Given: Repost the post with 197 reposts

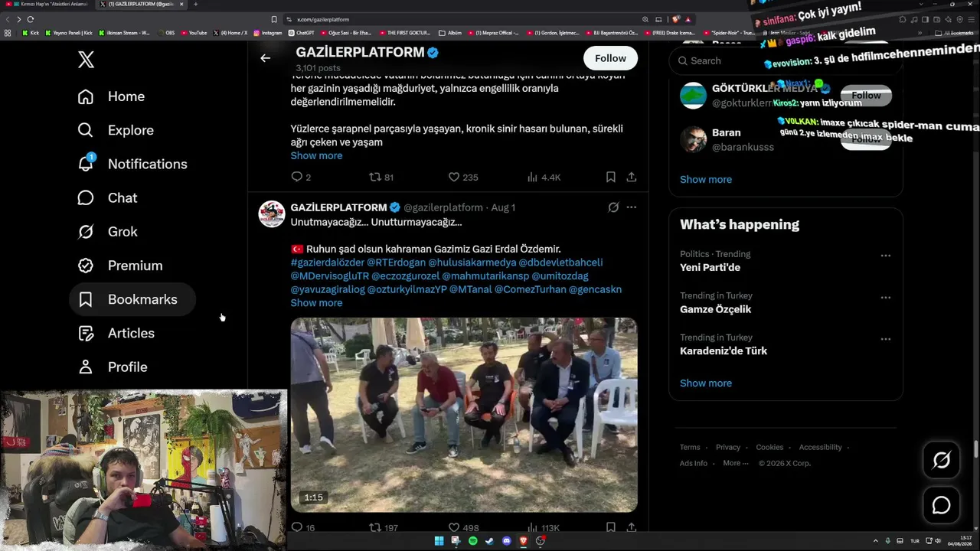Looking at the screenshot, I should [383, 527].
